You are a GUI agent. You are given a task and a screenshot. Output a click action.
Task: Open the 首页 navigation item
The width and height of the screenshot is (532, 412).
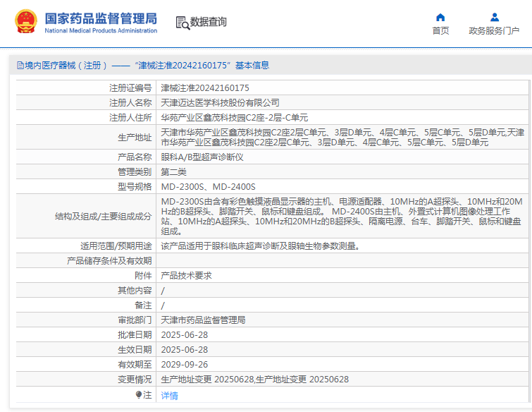coord(440,30)
